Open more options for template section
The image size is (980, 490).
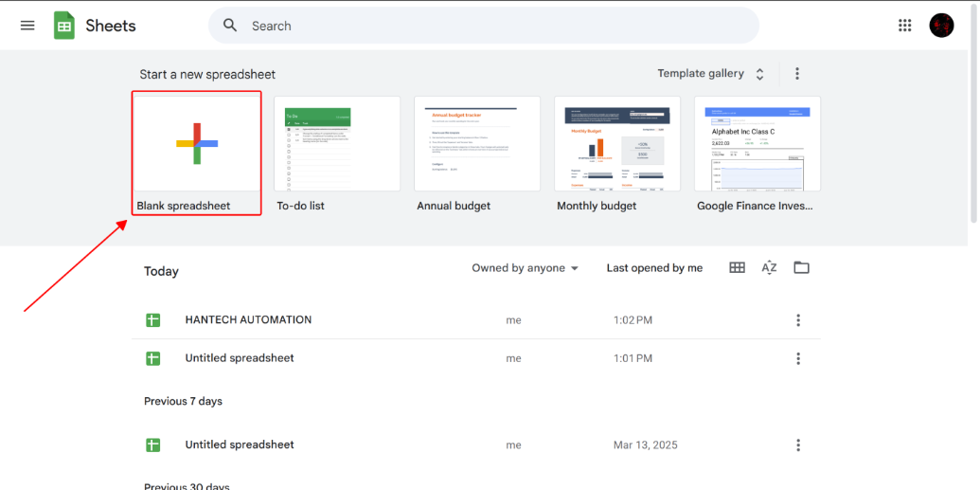tap(797, 74)
